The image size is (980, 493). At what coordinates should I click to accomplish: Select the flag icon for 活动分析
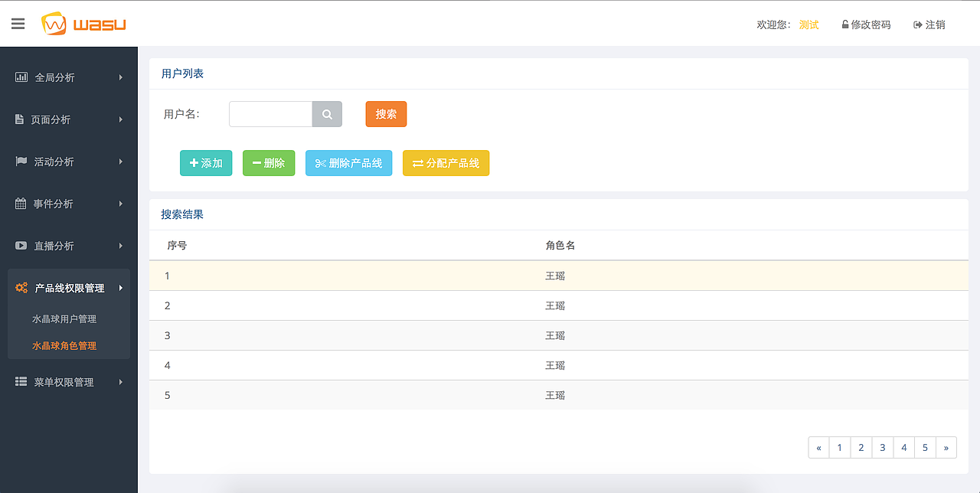(x=21, y=162)
